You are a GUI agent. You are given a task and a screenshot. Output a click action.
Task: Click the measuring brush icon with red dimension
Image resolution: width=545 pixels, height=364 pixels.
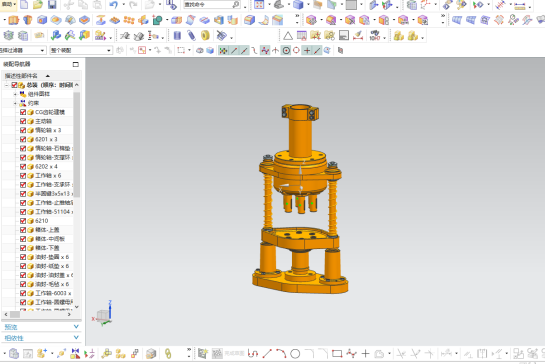pyautogui.click(x=358, y=35)
